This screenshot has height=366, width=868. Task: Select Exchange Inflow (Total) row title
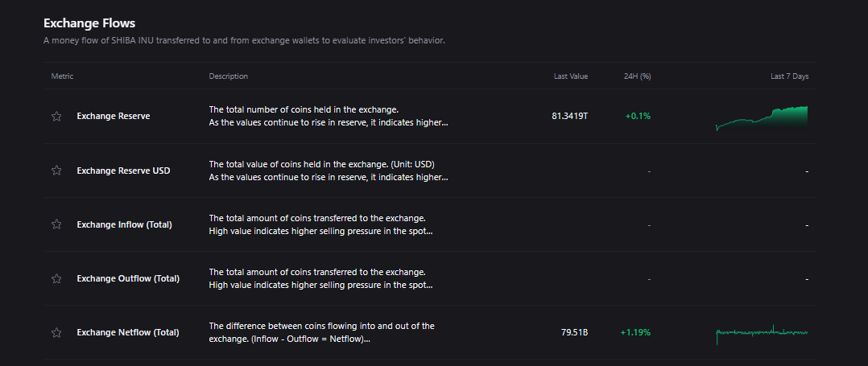click(x=124, y=224)
